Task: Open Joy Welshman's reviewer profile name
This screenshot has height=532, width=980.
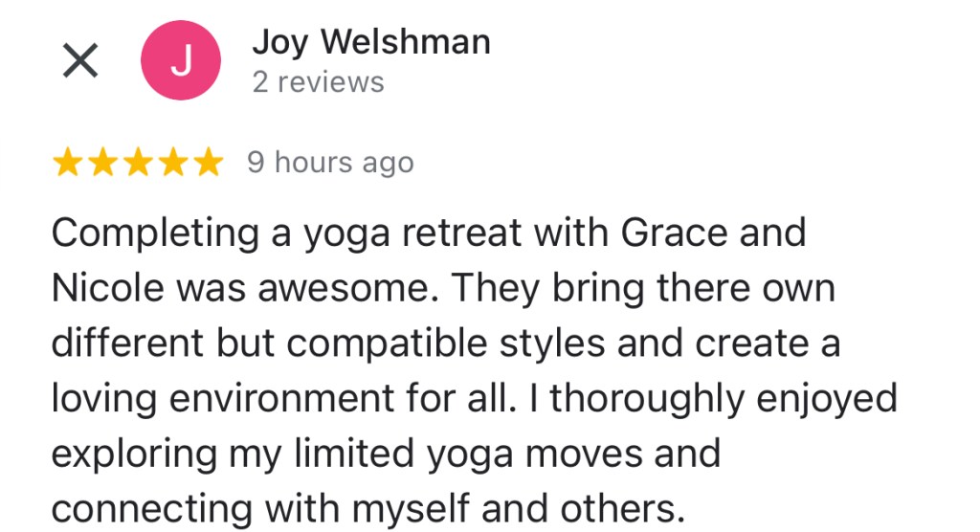Action: point(371,42)
